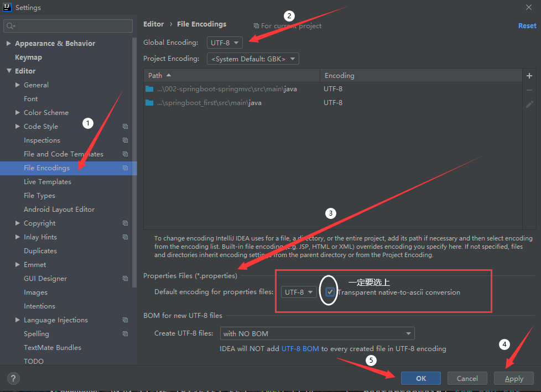The image size is (541, 392).
Task: Expand the Code Style node
Action: pyautogui.click(x=18, y=126)
